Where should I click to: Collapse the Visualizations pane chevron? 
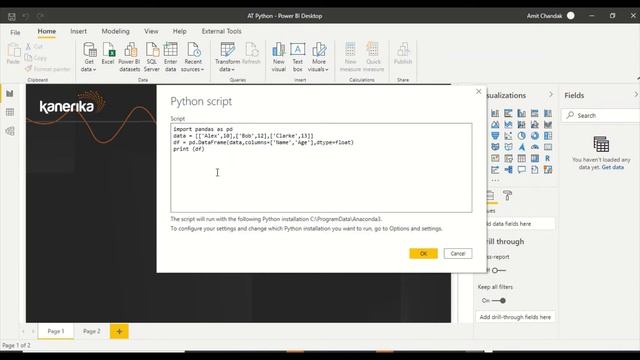click(551, 95)
